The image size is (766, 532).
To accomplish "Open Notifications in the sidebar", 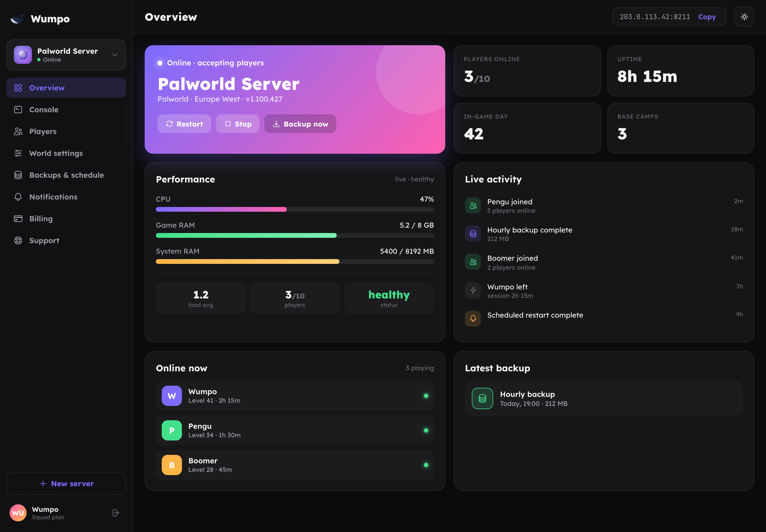I will 66,197.
